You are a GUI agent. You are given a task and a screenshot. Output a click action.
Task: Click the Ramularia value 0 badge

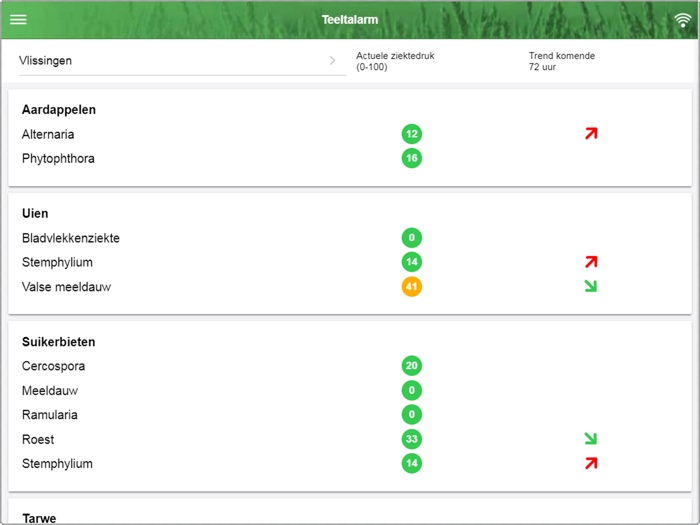[412, 414]
